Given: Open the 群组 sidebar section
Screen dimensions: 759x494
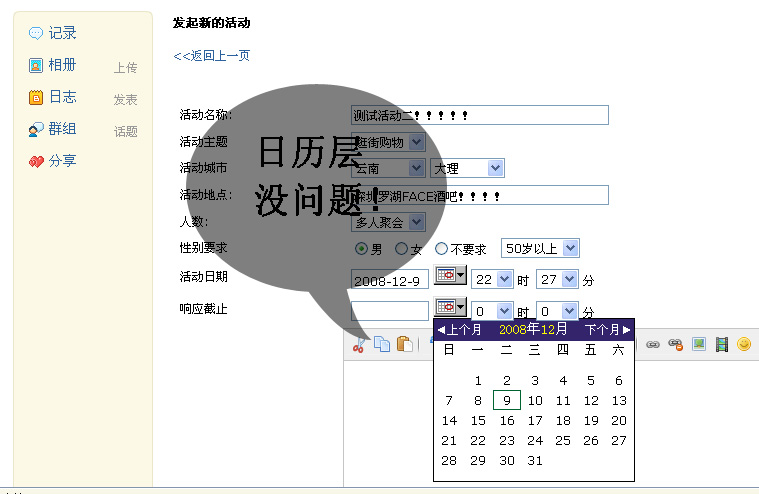Looking at the screenshot, I should coord(62,129).
